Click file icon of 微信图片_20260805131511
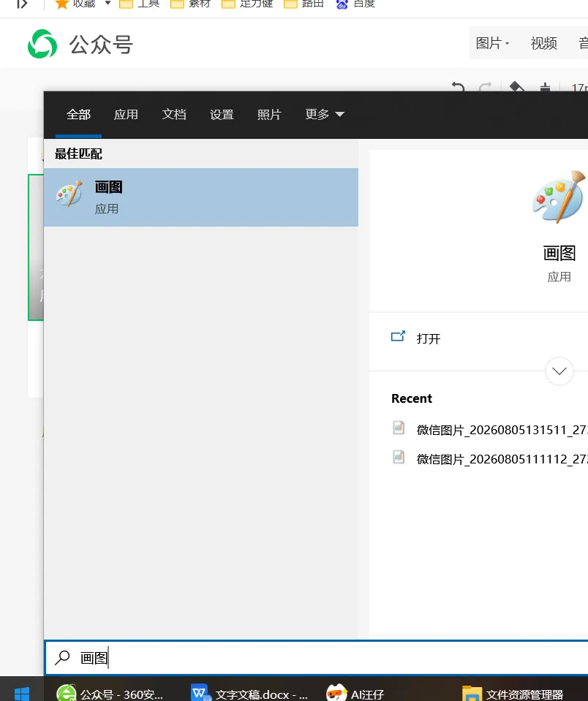This screenshot has width=588, height=701. (399, 428)
